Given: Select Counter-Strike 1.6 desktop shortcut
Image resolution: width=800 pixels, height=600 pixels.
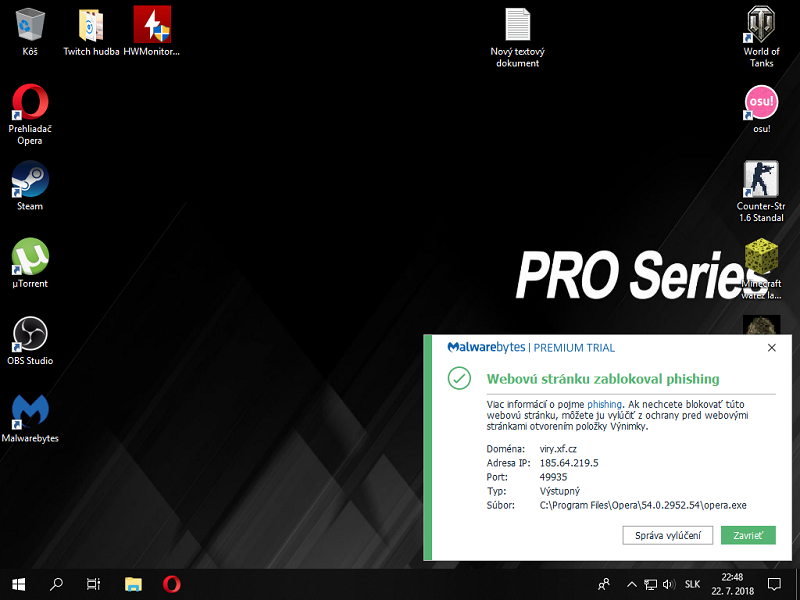Looking at the screenshot, I should pyautogui.click(x=761, y=191).
